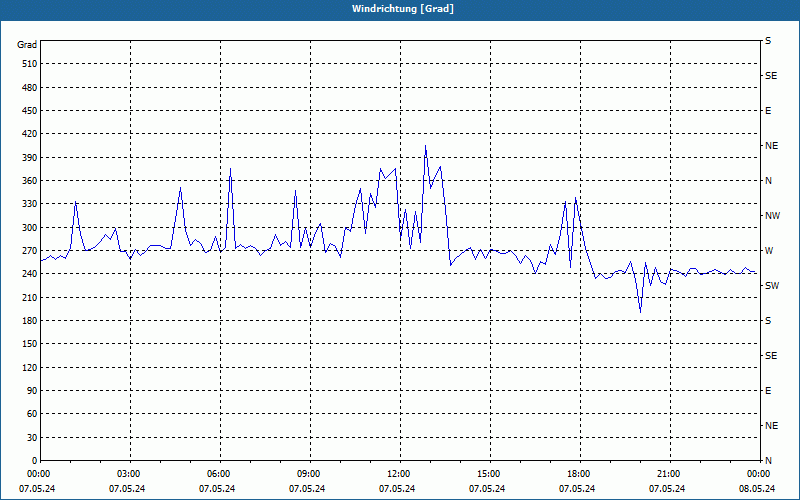Click the highest peak of the blue line
The height and width of the screenshot is (500, 800).
426,145
